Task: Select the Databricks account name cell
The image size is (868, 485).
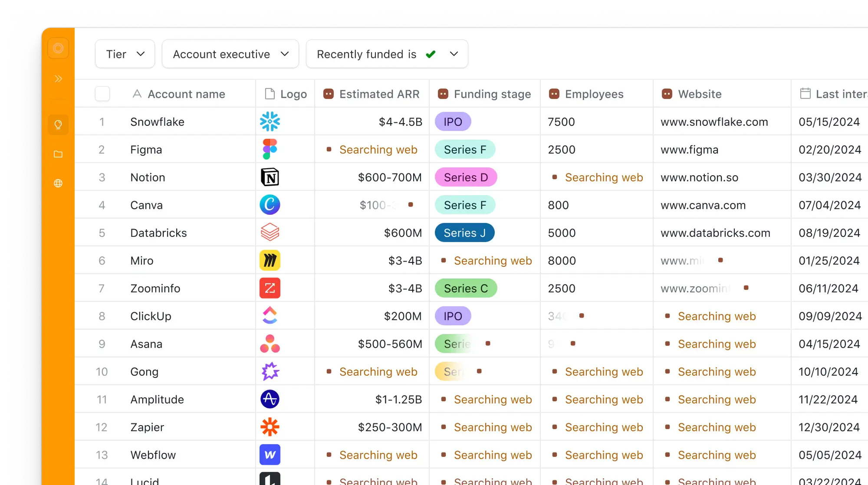Action: (165, 233)
